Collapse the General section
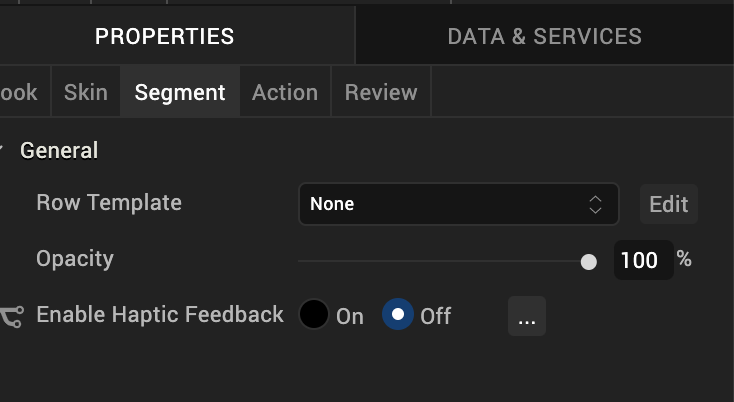Viewport: 734px width, 402px height. [x=3, y=151]
